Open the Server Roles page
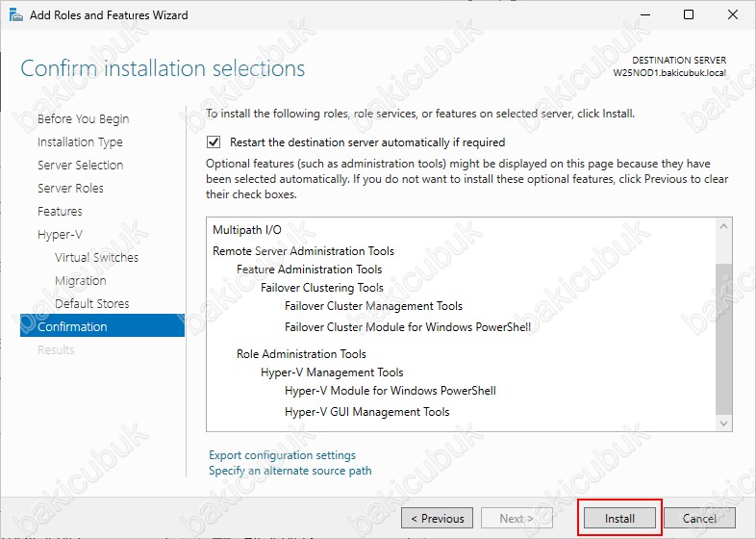Viewport: 756px width, 539px height. coord(70,189)
